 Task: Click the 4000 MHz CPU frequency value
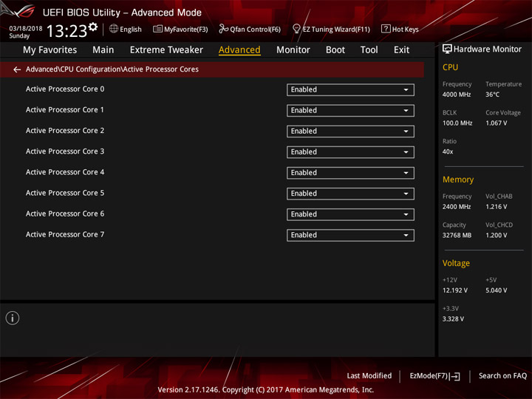(x=457, y=95)
